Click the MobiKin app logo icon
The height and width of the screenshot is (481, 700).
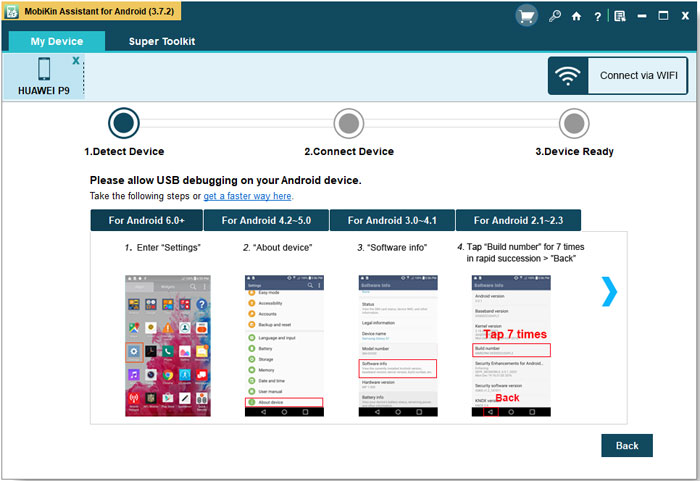(11, 12)
